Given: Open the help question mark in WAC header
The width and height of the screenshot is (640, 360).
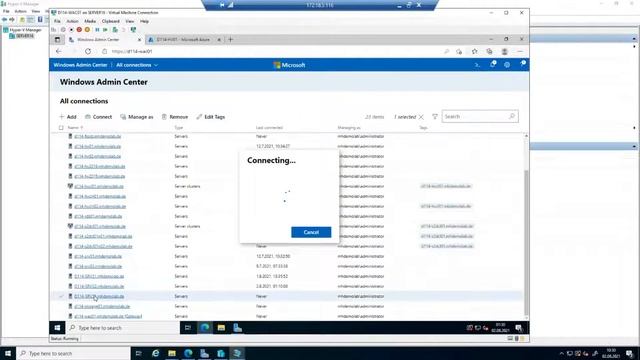Looking at the screenshot, I should 522,64.
